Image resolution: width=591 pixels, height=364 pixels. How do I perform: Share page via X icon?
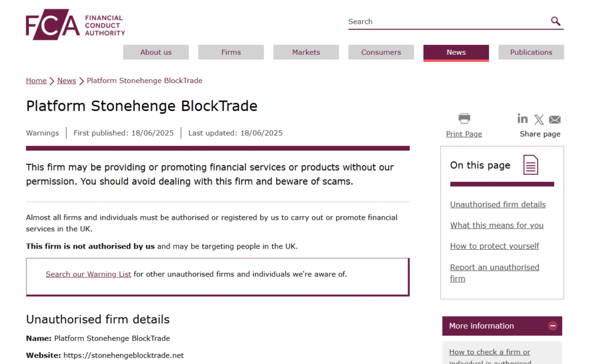click(538, 120)
